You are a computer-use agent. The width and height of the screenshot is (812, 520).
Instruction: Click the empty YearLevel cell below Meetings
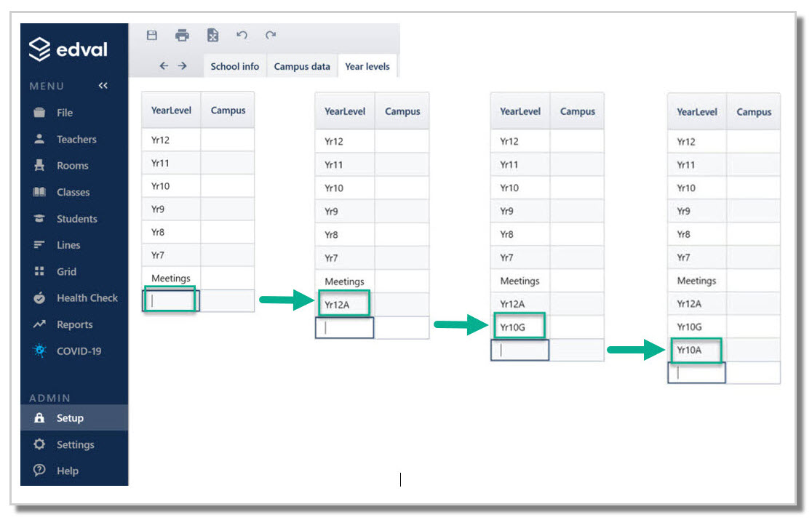click(x=170, y=300)
